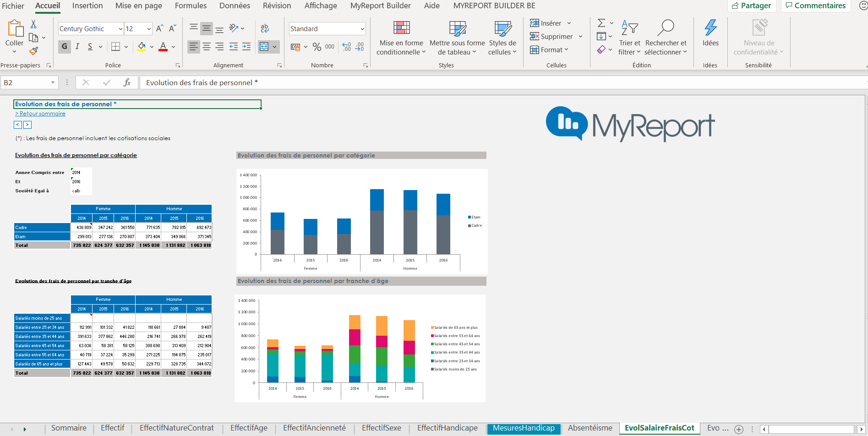This screenshot has width=868, height=436.
Task: Toggle align text left
Action: pos(194,46)
